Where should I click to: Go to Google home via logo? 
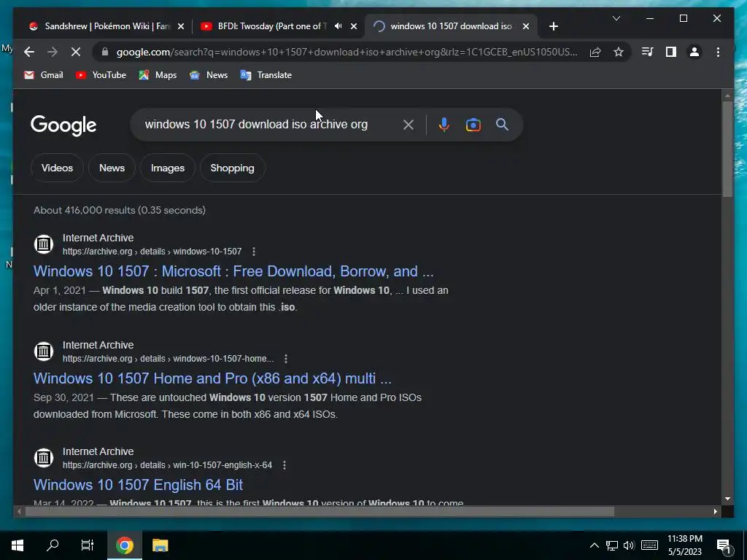click(x=63, y=125)
